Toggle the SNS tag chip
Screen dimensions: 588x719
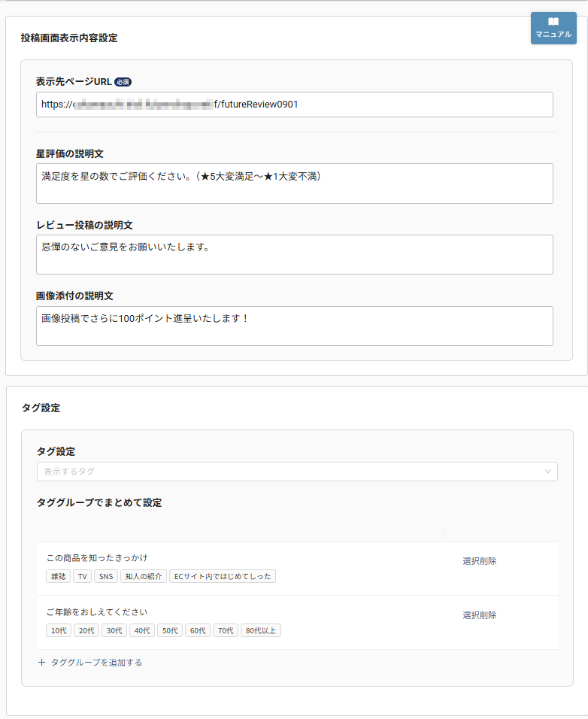click(x=106, y=576)
